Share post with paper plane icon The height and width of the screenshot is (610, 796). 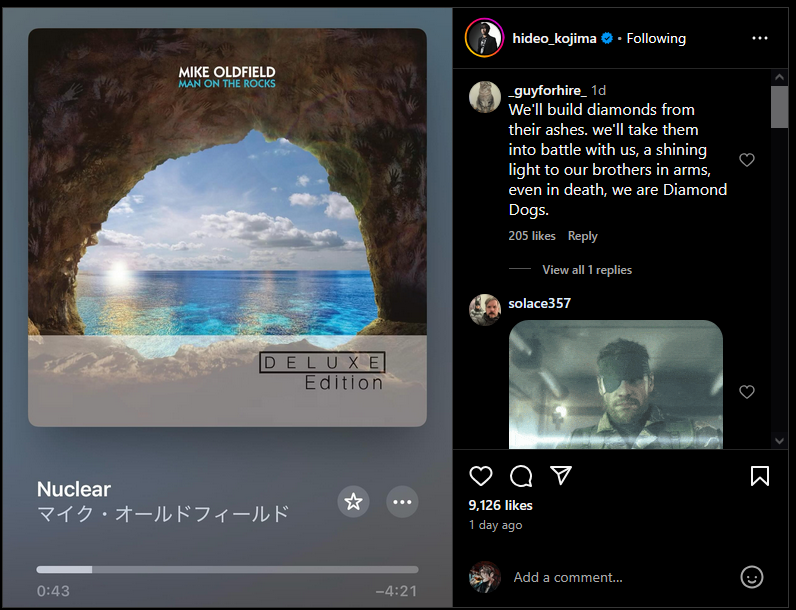tap(561, 476)
